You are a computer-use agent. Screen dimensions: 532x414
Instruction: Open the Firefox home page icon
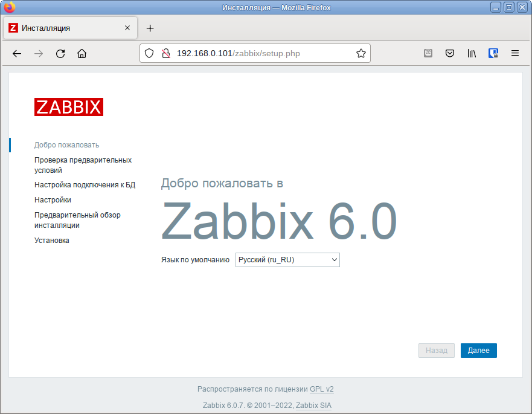pos(82,53)
